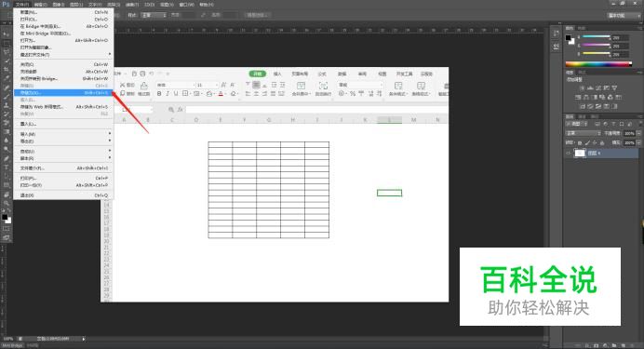Click the foreground color swatch in Color panel

568,37
